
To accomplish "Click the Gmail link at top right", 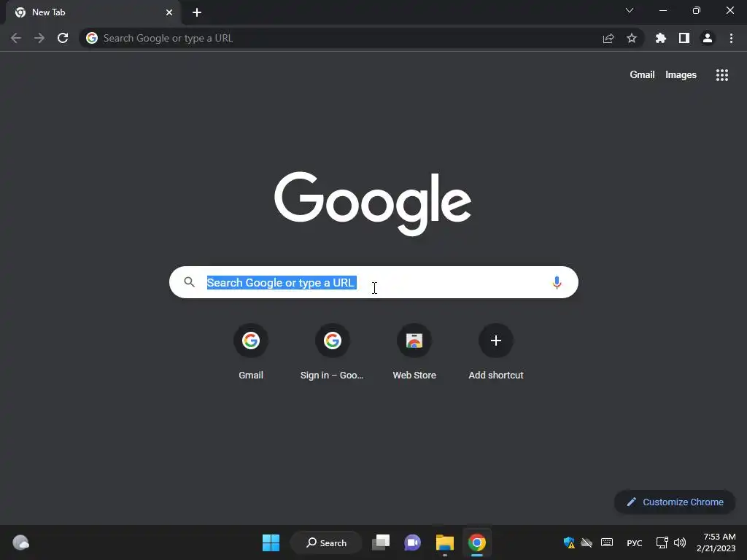I will (642, 75).
